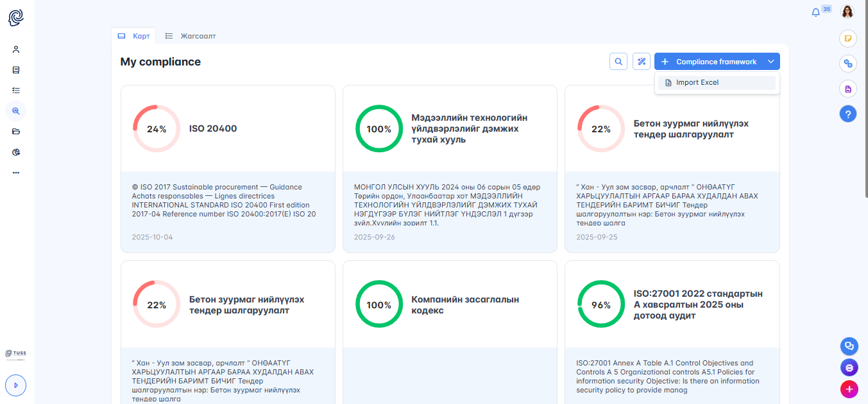Image resolution: width=868 pixels, height=404 pixels.
Task: Open the document page sidebar icon
Action: [16, 70]
